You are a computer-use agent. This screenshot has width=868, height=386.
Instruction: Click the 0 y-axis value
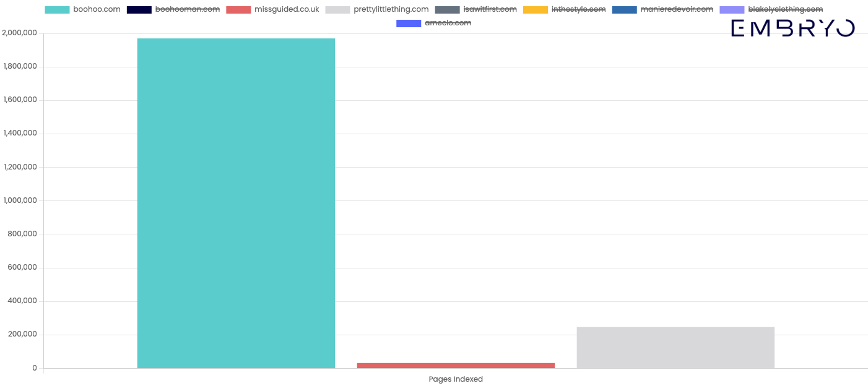coord(35,368)
